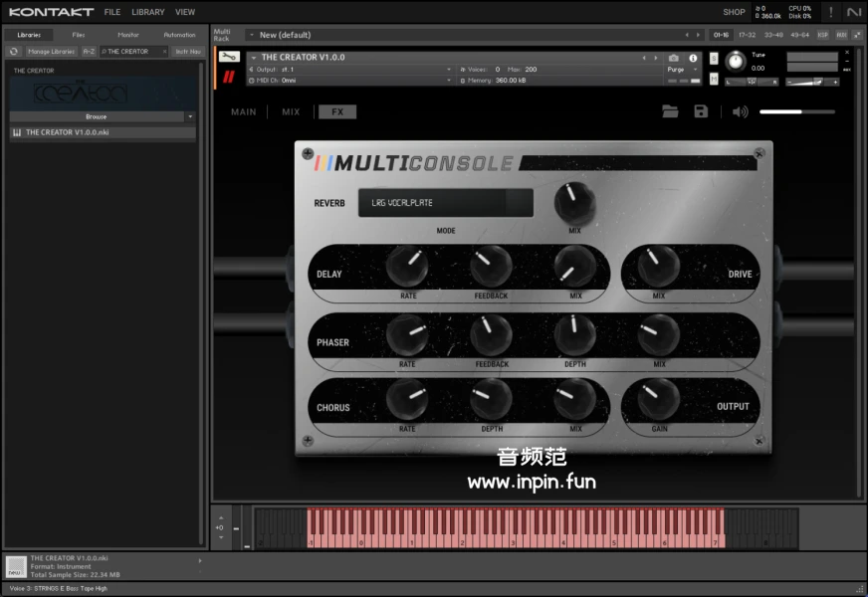
Task: Toggle A-Z library sorting
Action: click(x=90, y=51)
